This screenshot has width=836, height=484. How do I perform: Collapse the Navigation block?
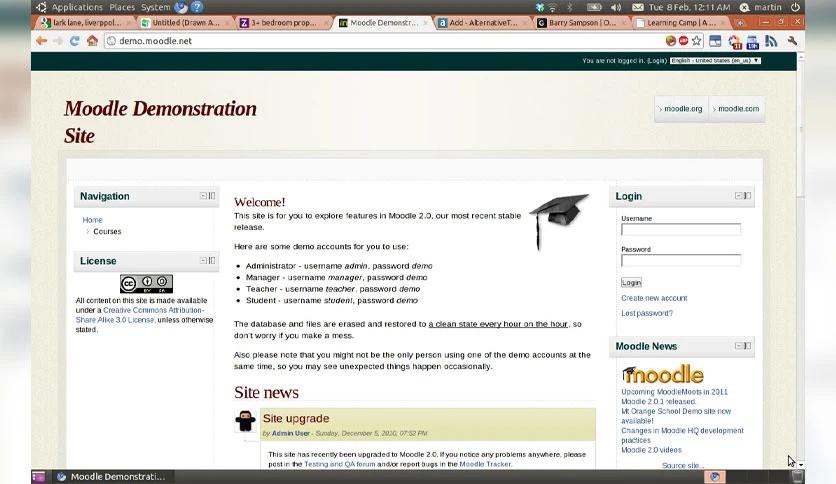pos(203,196)
